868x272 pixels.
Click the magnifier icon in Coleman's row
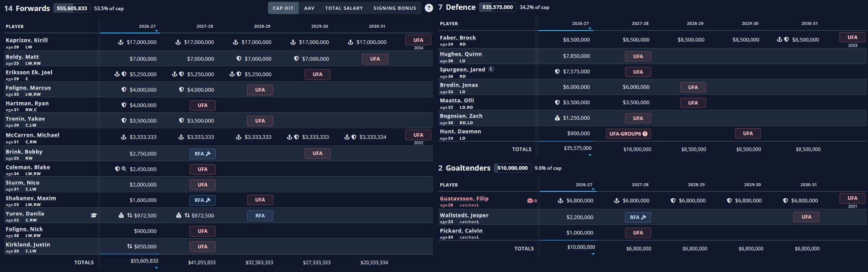click(x=124, y=169)
